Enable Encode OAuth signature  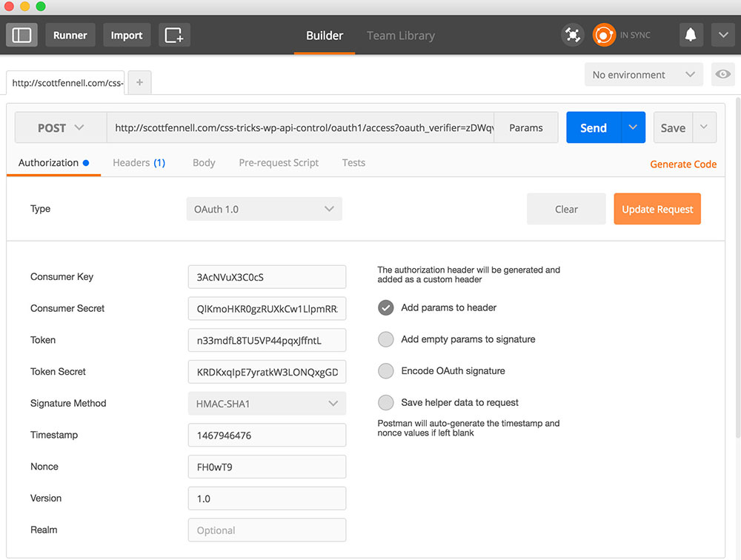385,371
